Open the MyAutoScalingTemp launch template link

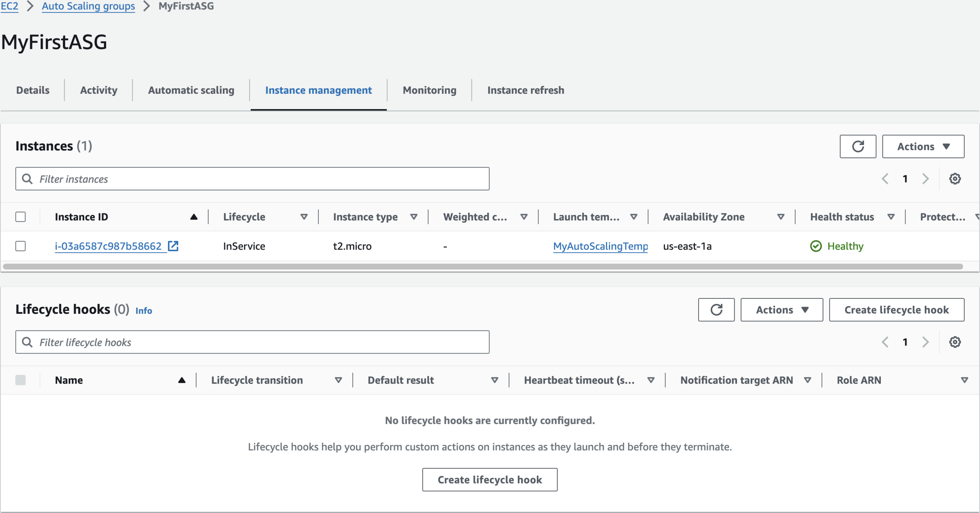pyautogui.click(x=600, y=246)
